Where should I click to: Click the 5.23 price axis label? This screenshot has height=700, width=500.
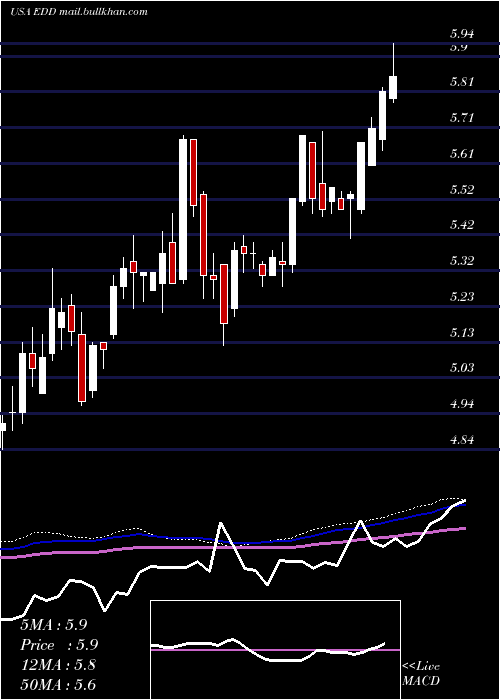(462, 296)
